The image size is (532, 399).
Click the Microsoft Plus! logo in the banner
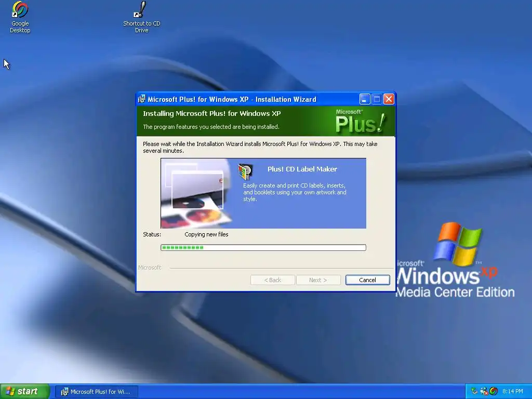click(x=361, y=121)
